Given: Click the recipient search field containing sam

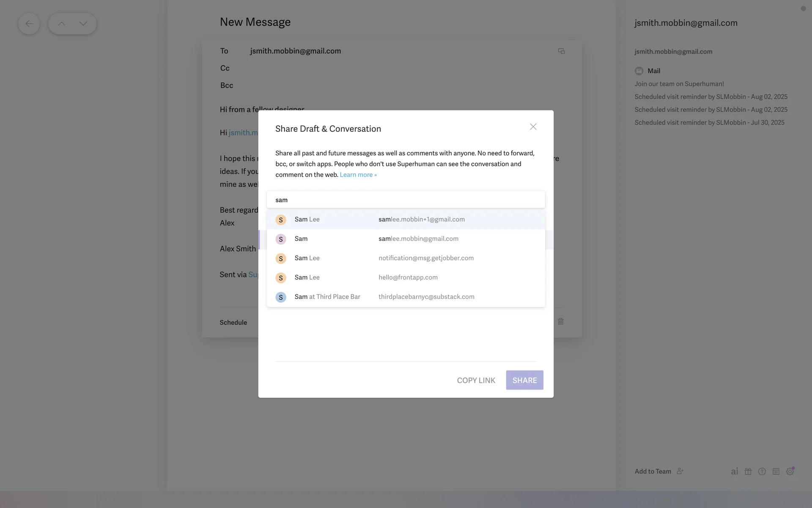Looking at the screenshot, I should [x=405, y=200].
